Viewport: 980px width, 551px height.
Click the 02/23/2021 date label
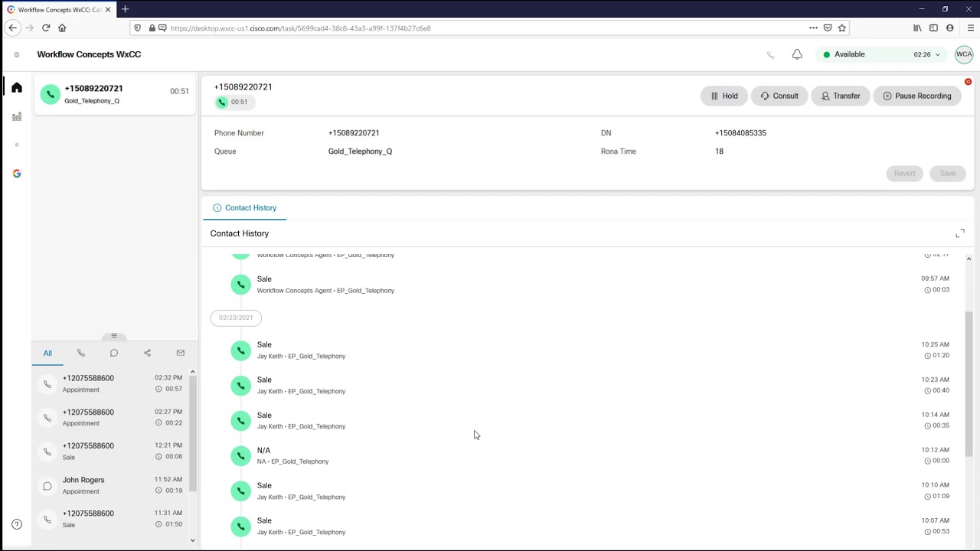pyautogui.click(x=236, y=318)
